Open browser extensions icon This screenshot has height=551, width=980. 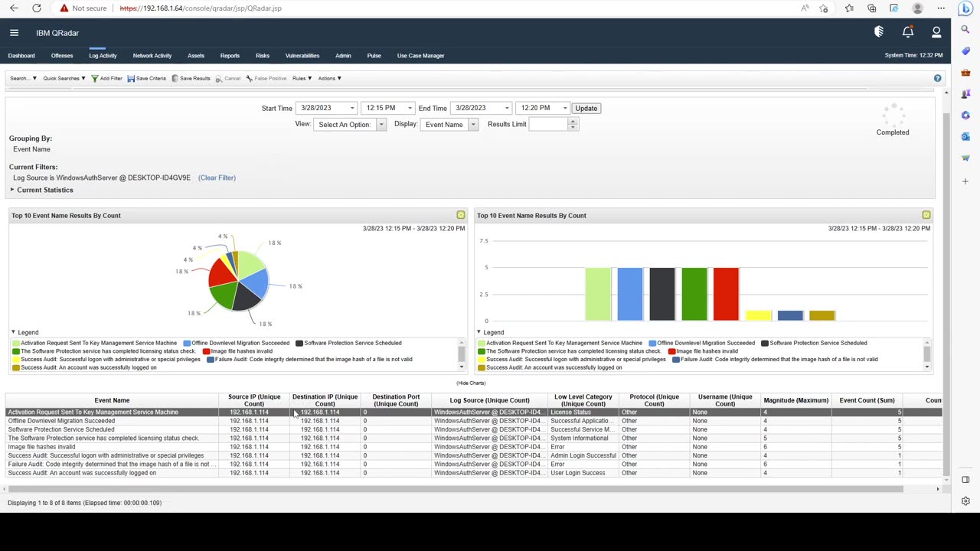coord(871,8)
